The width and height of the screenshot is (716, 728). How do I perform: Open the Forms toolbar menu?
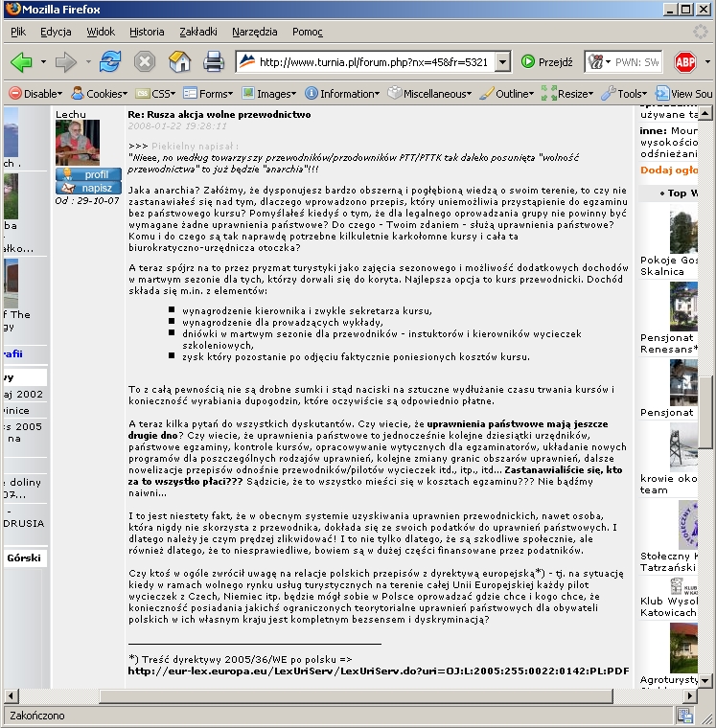208,94
